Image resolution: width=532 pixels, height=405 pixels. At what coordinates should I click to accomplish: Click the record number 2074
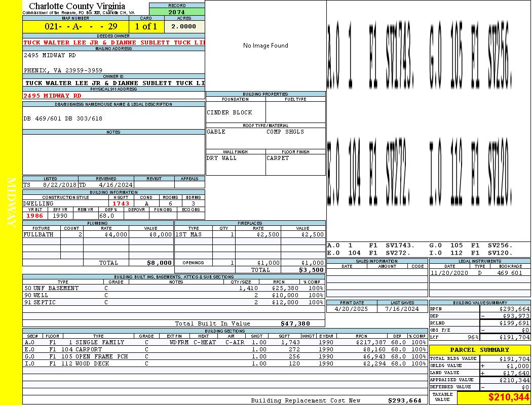coord(177,12)
